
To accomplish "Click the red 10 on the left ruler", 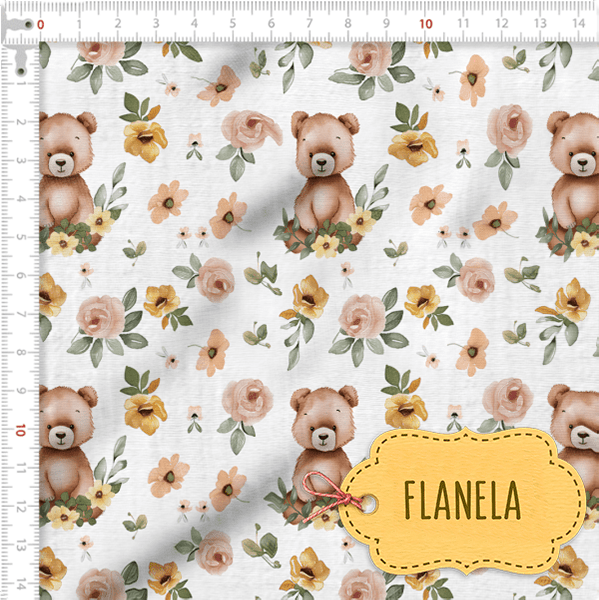I will (x=21, y=430).
